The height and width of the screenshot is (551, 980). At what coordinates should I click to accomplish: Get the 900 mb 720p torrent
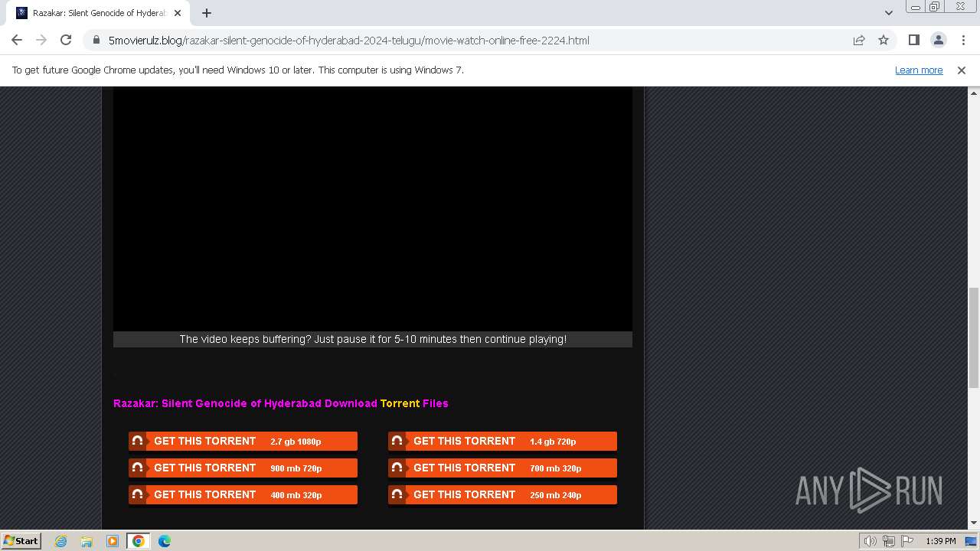[243, 468]
